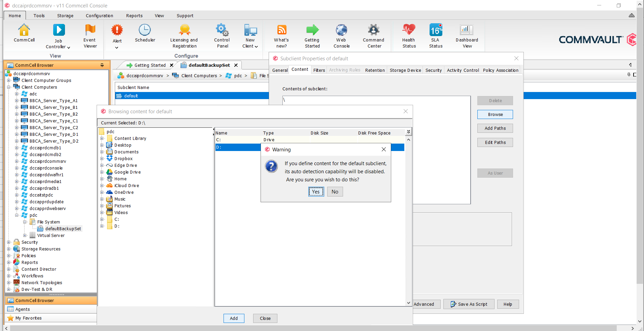
Task: Select the C: drive row in list
Action: [x=310, y=140]
